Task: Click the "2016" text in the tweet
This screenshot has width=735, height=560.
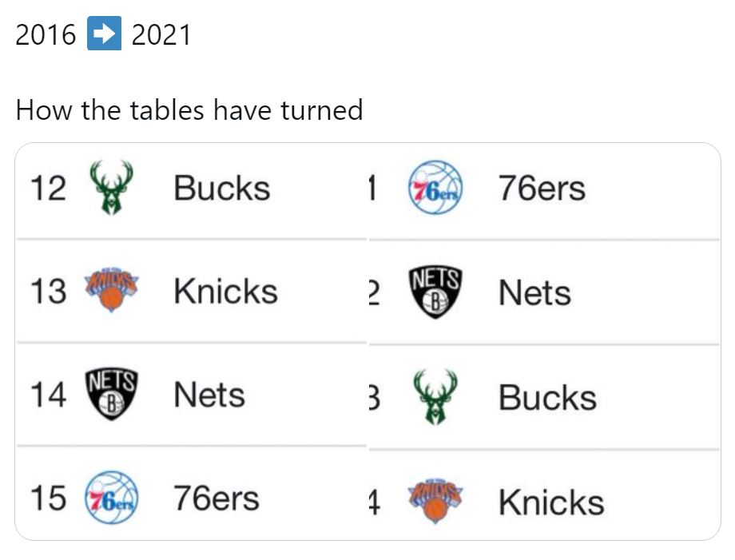Action: (x=46, y=35)
